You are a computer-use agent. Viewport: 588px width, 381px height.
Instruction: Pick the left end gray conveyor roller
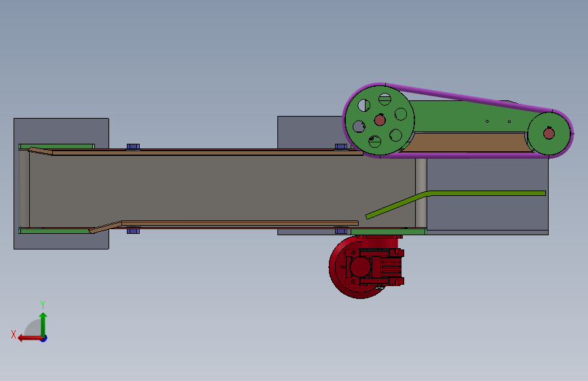(x=24, y=188)
